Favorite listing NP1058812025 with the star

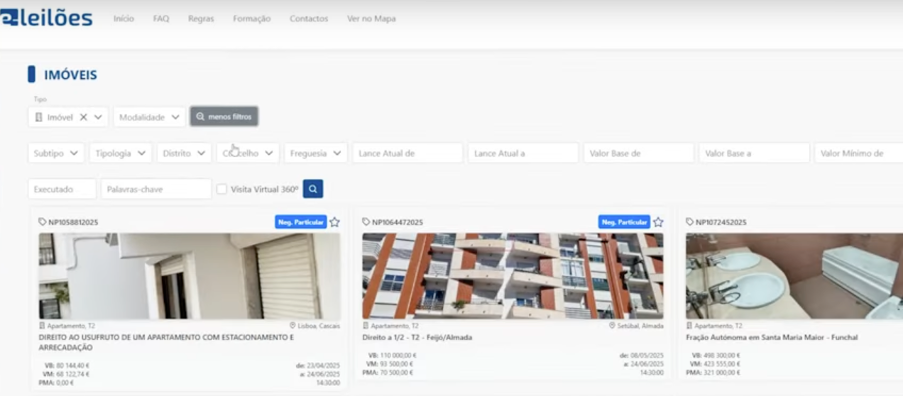click(x=335, y=222)
